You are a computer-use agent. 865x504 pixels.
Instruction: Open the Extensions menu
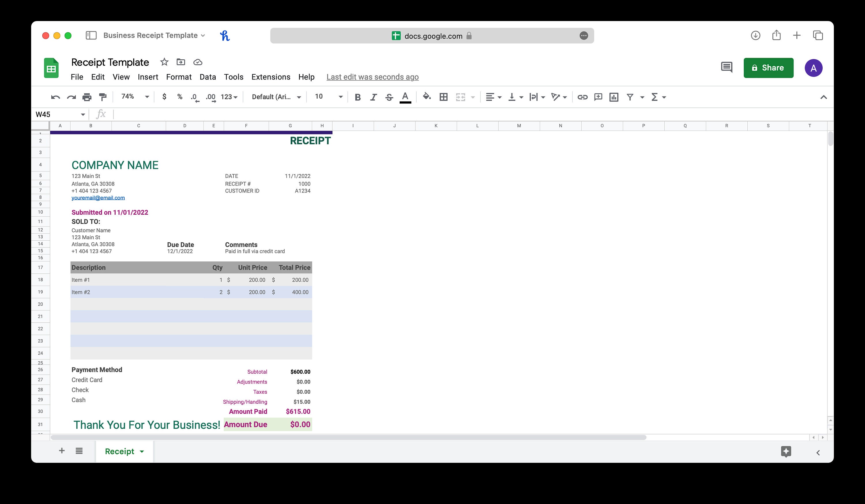point(270,77)
